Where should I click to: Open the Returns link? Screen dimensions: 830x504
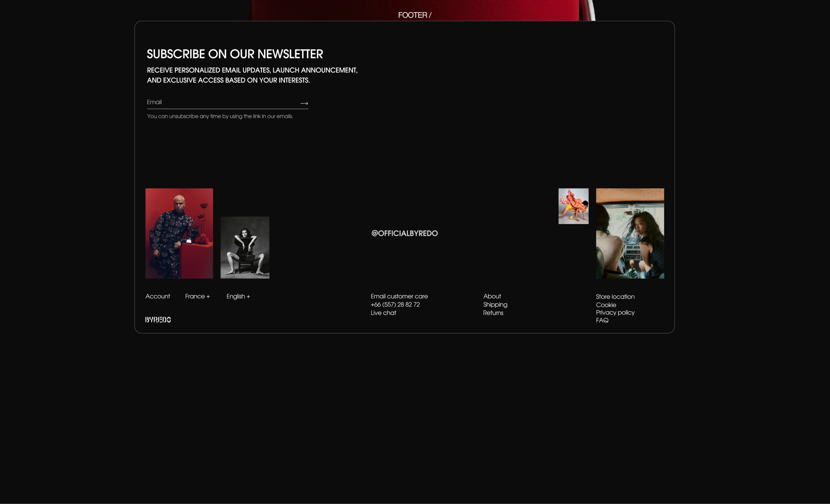[x=493, y=313]
